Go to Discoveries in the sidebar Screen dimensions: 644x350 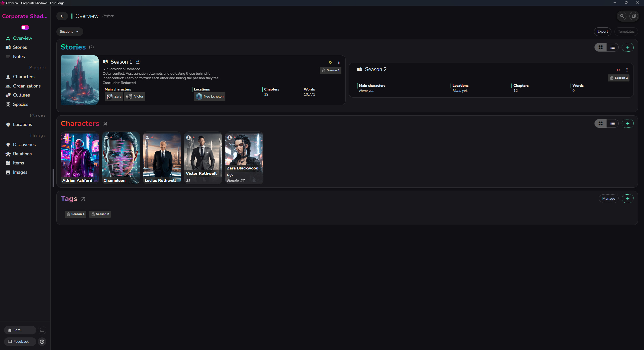point(24,145)
